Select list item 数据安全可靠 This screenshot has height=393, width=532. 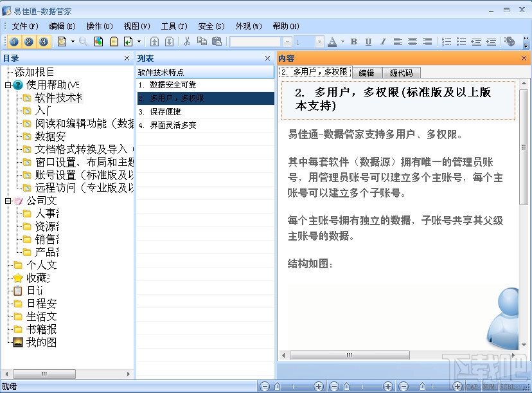[x=206, y=85]
